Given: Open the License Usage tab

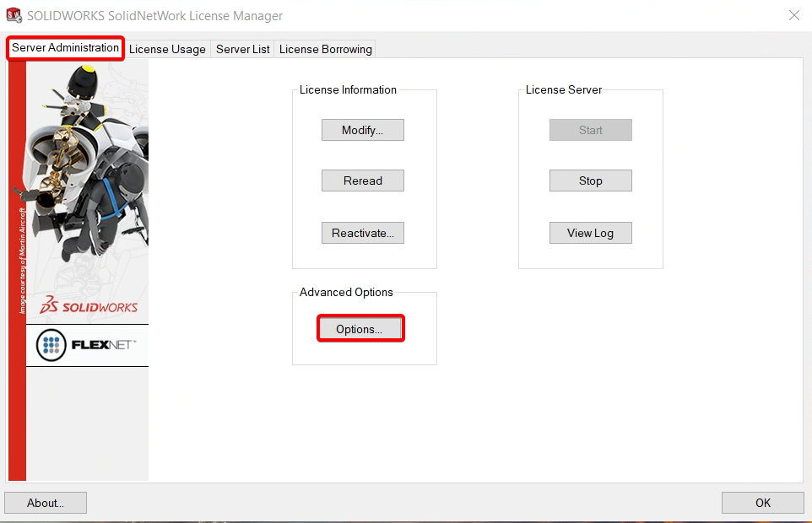Looking at the screenshot, I should (x=167, y=49).
